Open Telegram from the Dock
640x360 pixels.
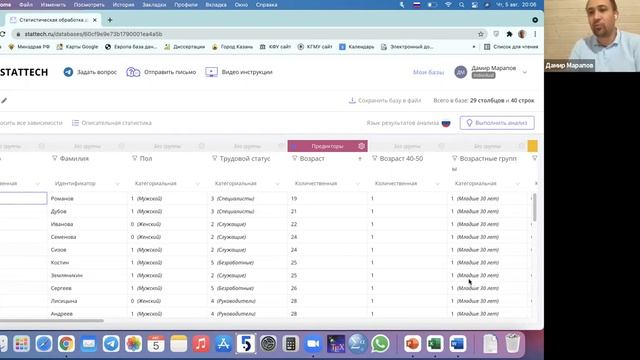click(111, 344)
